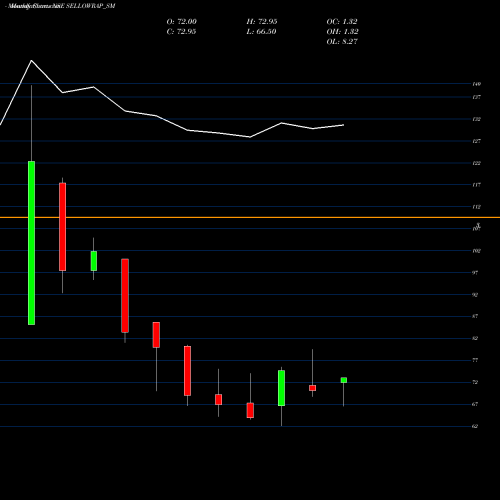Click the 132 price axis label
The height and width of the screenshot is (500, 500).
[477, 119]
